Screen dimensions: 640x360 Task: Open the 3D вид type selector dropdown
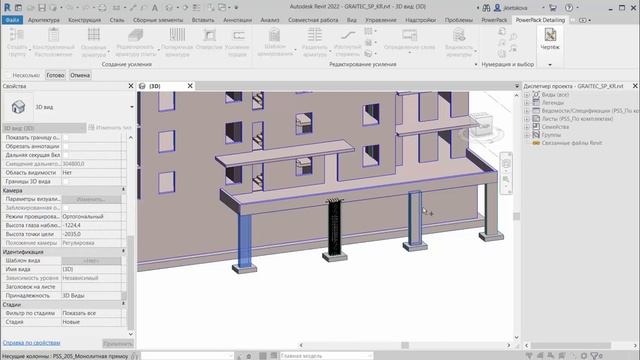tap(132, 107)
